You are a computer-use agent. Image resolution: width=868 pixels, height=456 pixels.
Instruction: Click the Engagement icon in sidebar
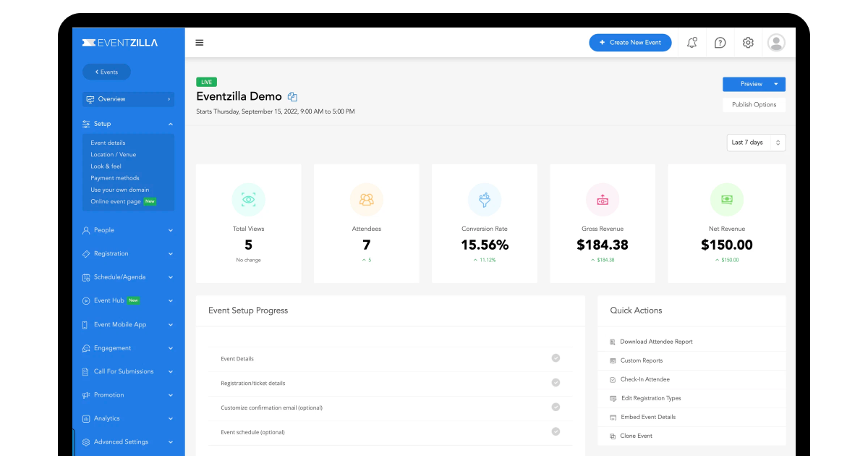point(86,348)
